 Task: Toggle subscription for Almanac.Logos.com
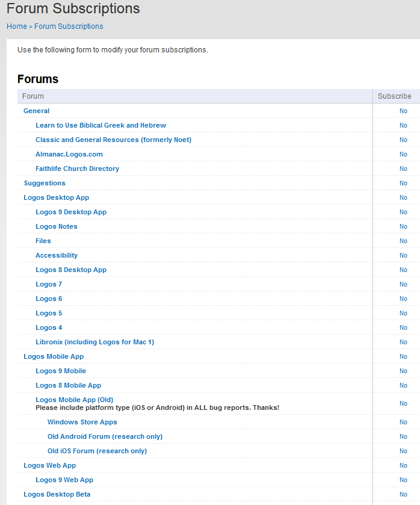pyautogui.click(x=403, y=154)
